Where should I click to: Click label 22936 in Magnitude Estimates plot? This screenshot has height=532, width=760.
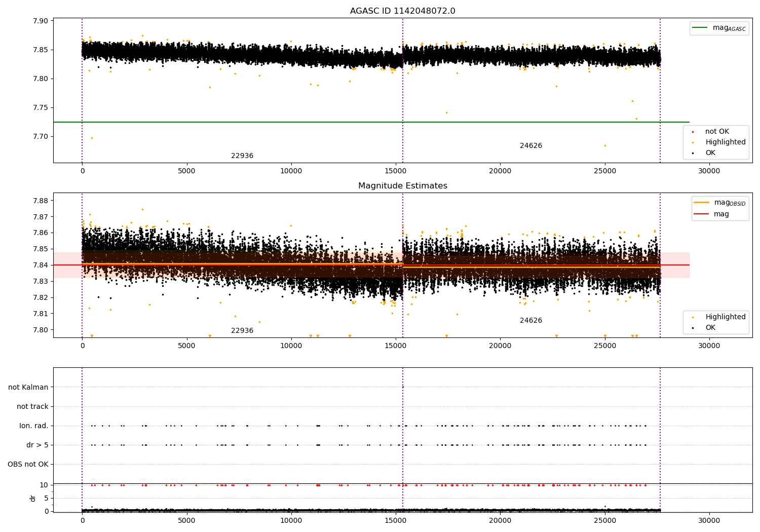tap(242, 331)
